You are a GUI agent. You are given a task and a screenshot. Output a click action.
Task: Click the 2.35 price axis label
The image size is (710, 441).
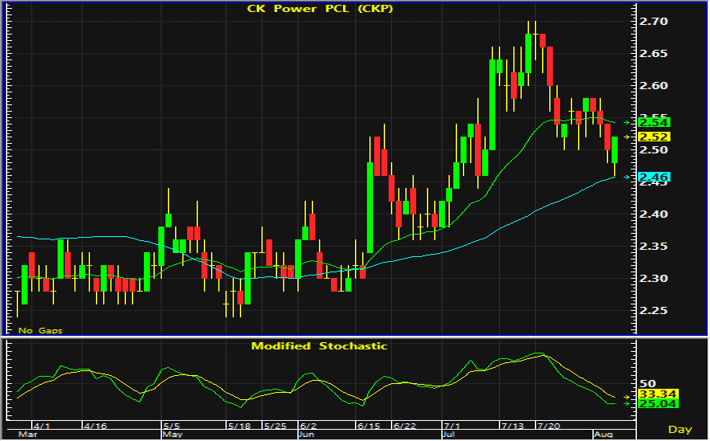pos(653,246)
